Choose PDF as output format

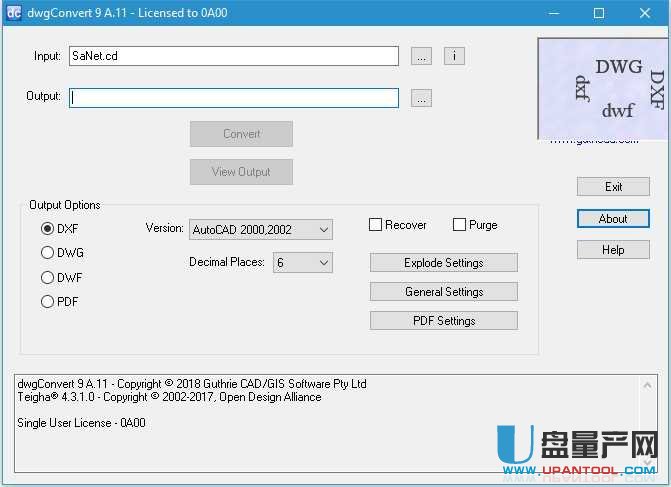47,302
